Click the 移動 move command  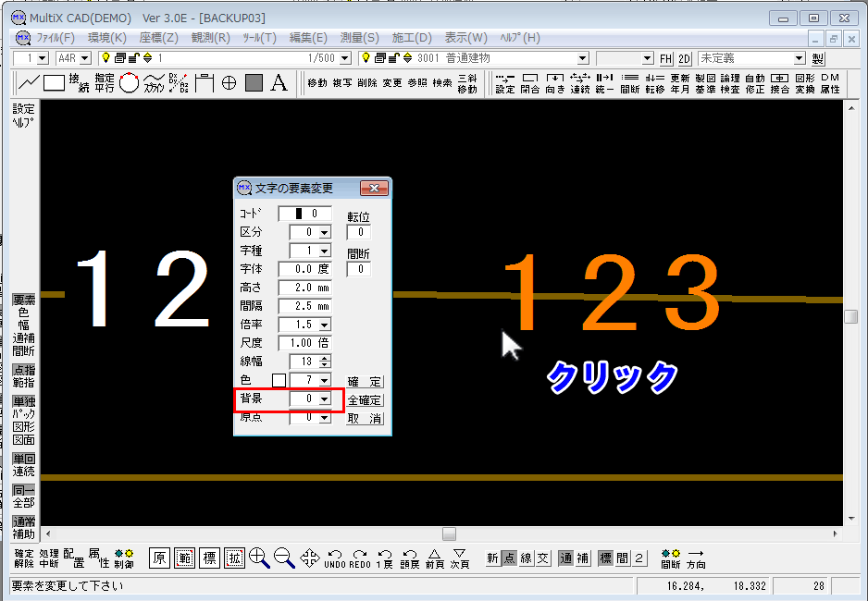pyautogui.click(x=317, y=83)
